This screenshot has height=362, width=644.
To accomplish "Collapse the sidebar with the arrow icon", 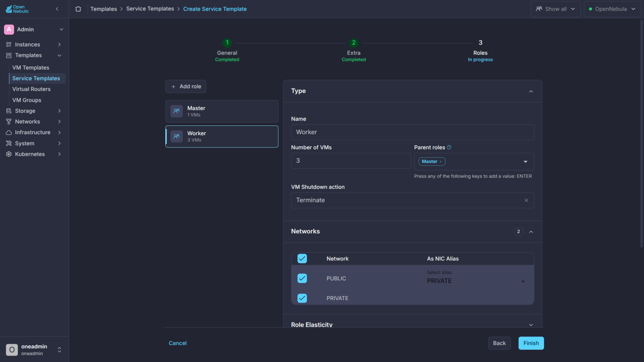I will pyautogui.click(x=57, y=9).
